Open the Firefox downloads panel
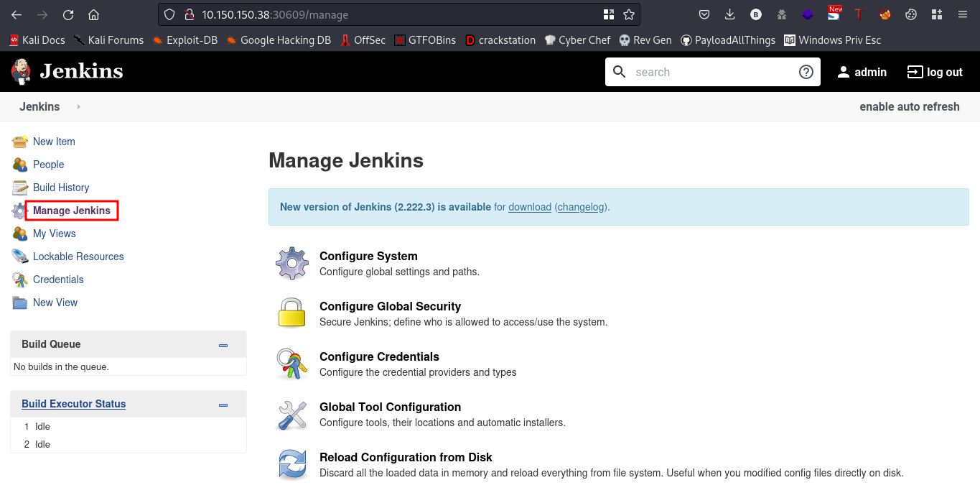The height and width of the screenshot is (498, 980). 730,14
